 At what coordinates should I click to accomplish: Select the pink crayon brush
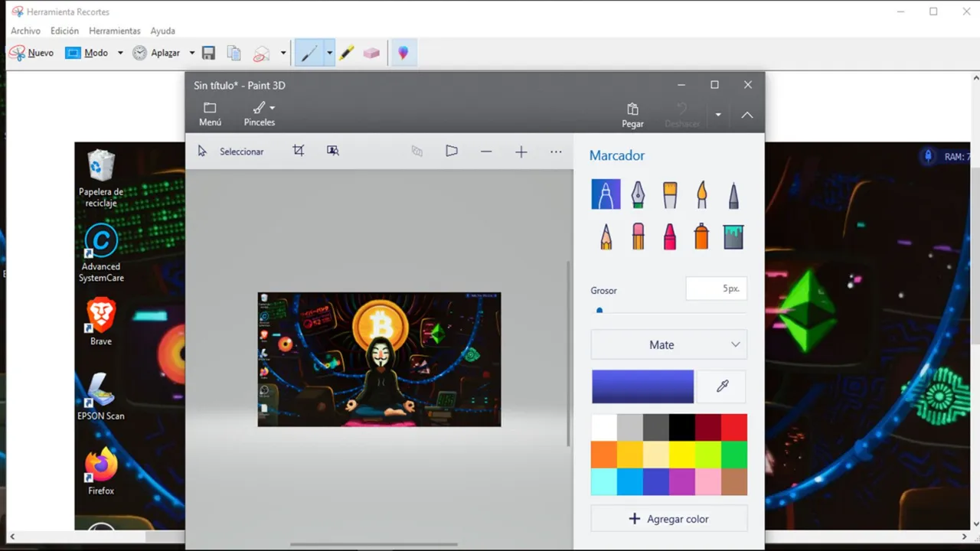pyautogui.click(x=670, y=236)
